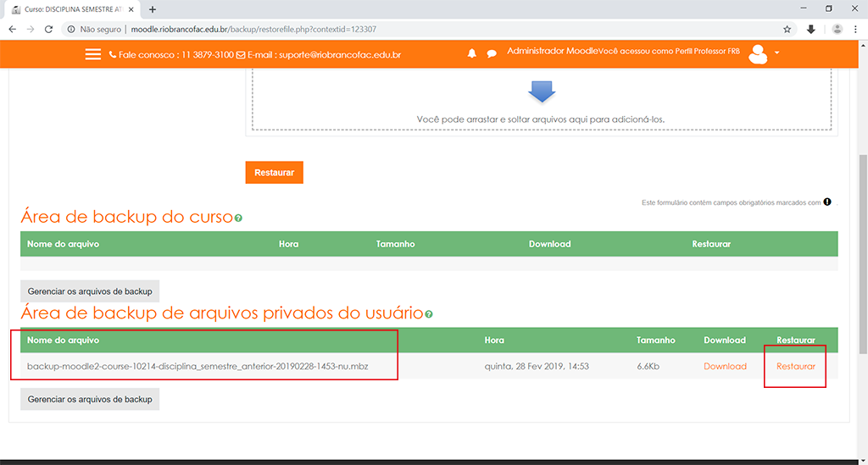Click the Restaurar link for the mbz backup
This screenshot has height=465, width=868.
click(795, 366)
